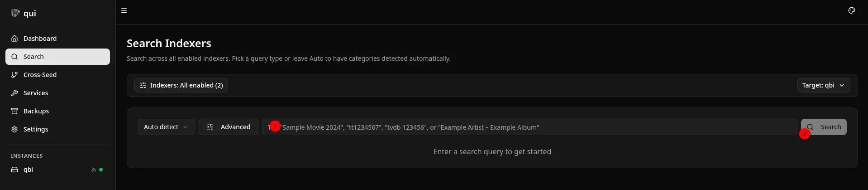Select Search in the sidebar menu

coord(57,57)
